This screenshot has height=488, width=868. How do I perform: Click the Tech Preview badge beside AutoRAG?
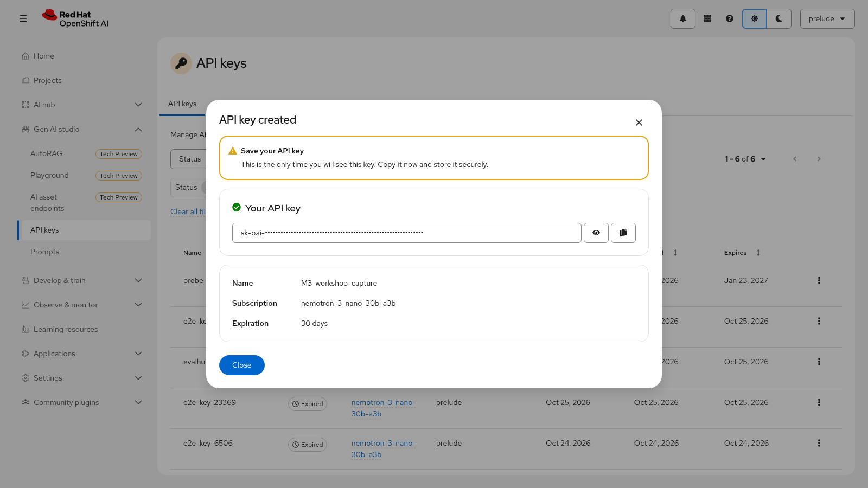click(x=119, y=154)
